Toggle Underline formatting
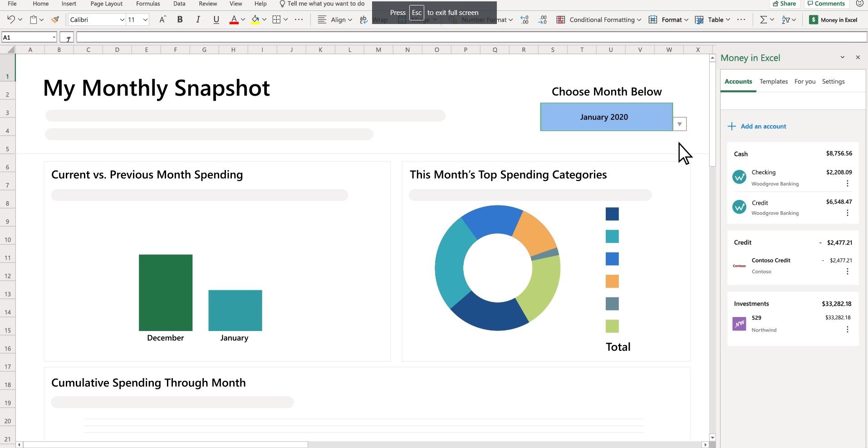868x448 pixels. [x=216, y=19]
